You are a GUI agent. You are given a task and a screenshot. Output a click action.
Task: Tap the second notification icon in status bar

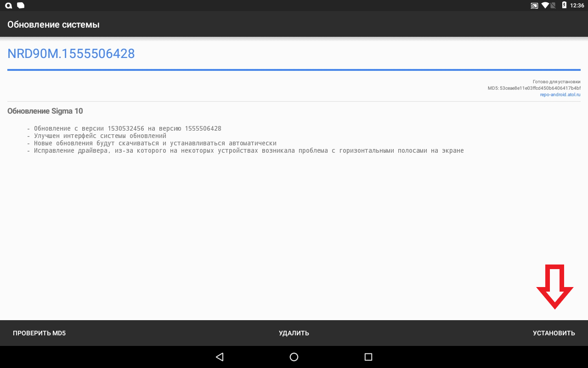(x=20, y=6)
